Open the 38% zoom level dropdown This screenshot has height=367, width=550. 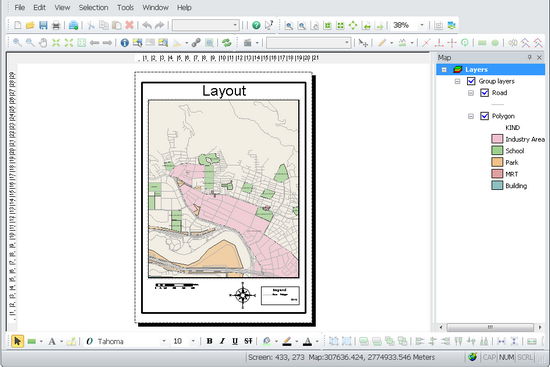(422, 25)
